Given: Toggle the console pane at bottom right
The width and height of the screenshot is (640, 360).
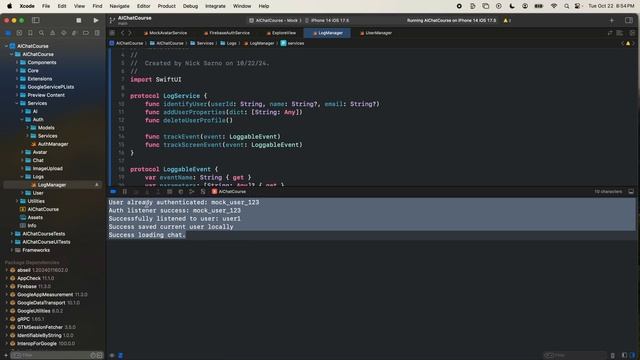Looking at the screenshot, I should [x=632, y=356].
